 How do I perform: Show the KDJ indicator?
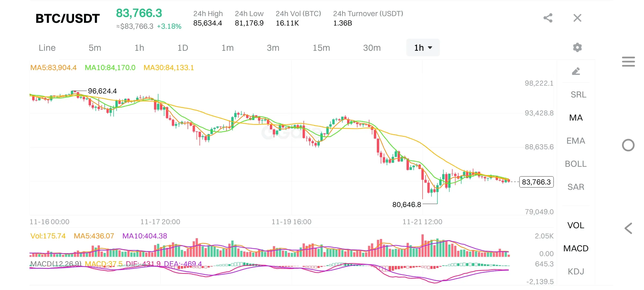[x=576, y=271]
